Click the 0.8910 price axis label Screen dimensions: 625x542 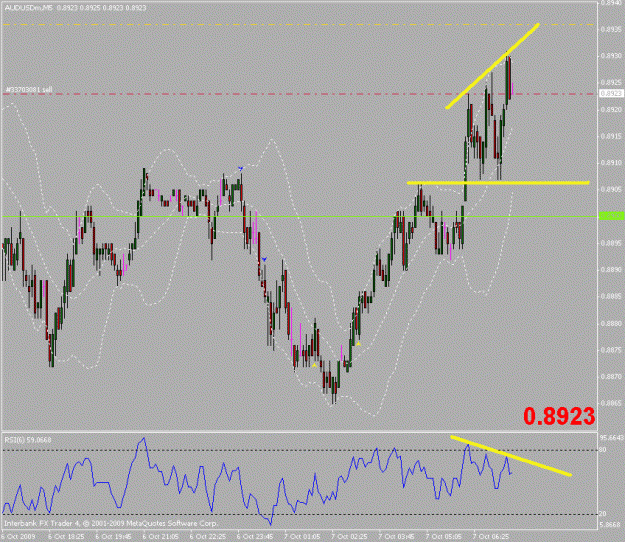(x=611, y=163)
